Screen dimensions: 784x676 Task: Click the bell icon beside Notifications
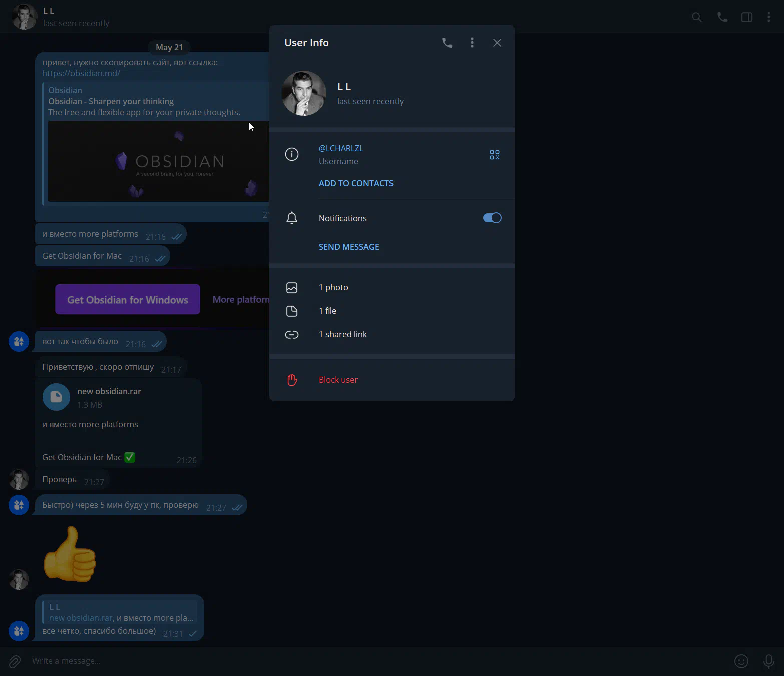[x=292, y=218]
